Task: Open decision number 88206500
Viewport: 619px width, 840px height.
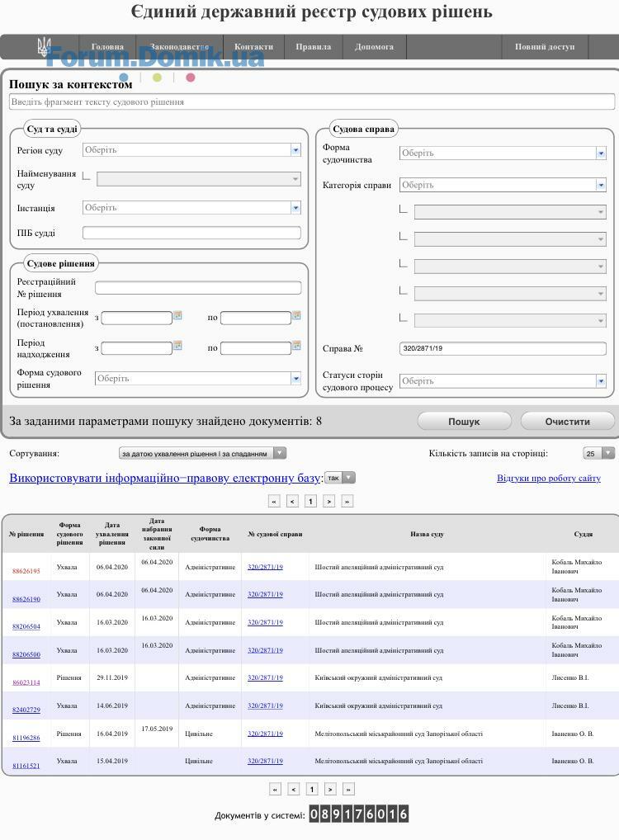Action: pos(26,654)
